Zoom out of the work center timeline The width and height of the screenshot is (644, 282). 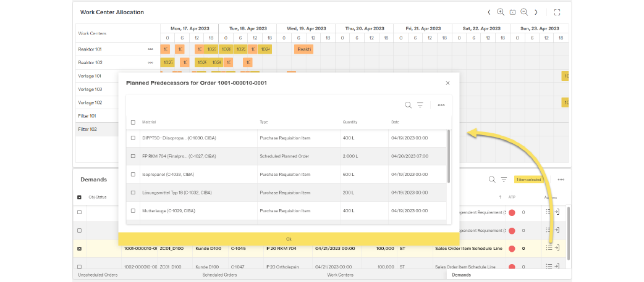(524, 12)
